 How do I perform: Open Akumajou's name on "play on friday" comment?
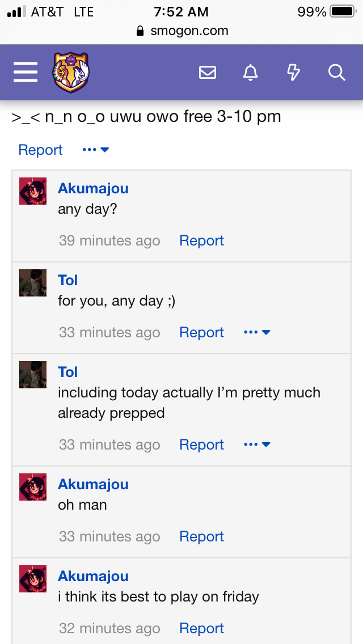94,576
